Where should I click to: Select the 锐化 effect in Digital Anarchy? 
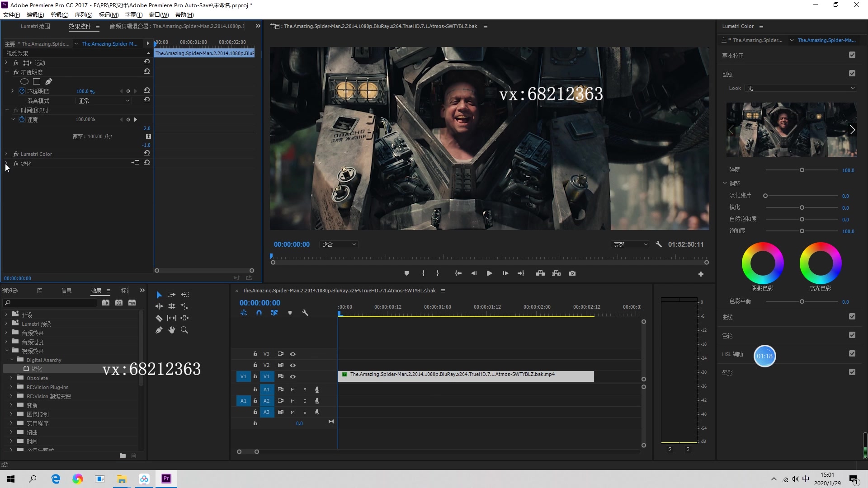37,369
